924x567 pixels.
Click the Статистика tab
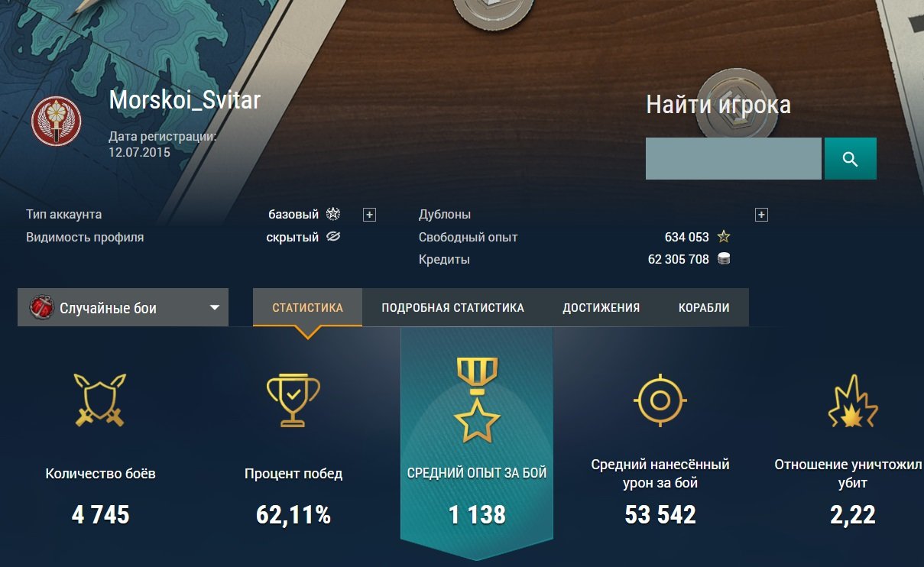[x=307, y=308]
